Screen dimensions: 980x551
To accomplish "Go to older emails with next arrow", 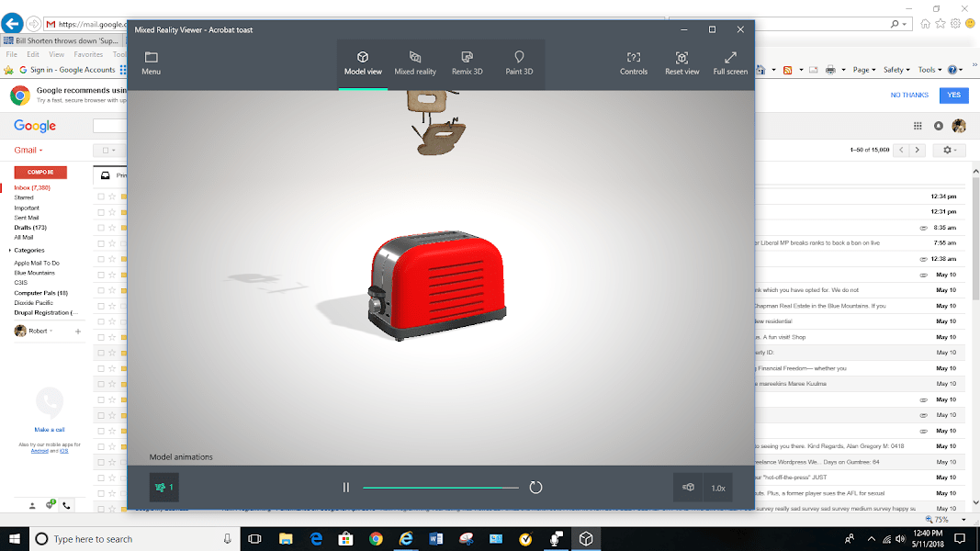I will click(x=917, y=150).
